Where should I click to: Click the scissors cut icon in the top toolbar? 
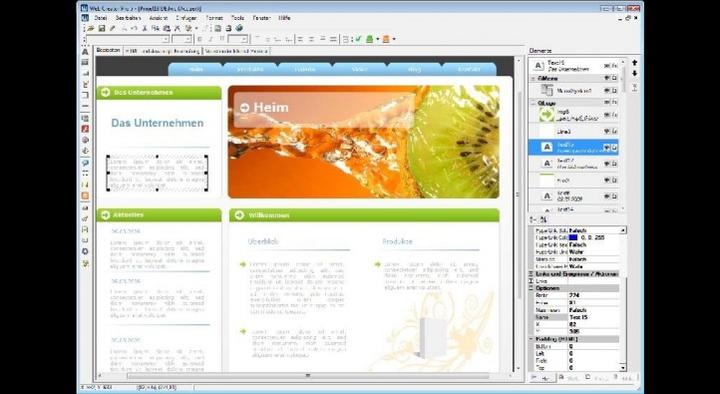pos(144,28)
